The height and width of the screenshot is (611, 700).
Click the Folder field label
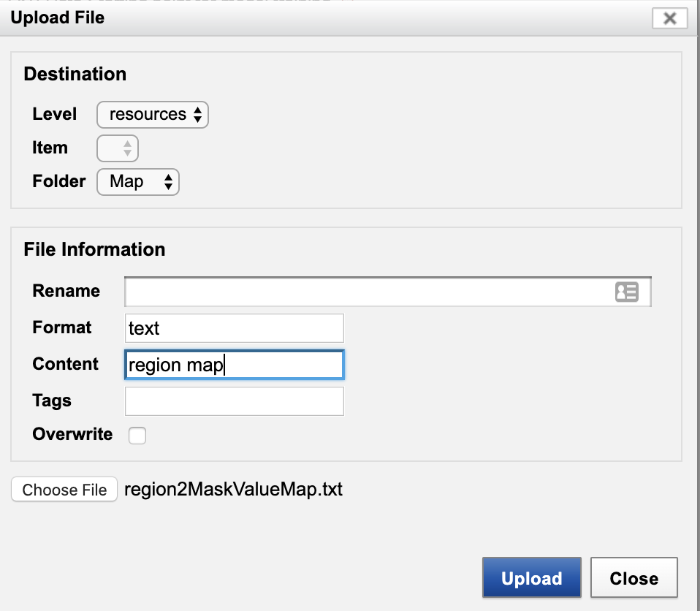[x=58, y=181]
